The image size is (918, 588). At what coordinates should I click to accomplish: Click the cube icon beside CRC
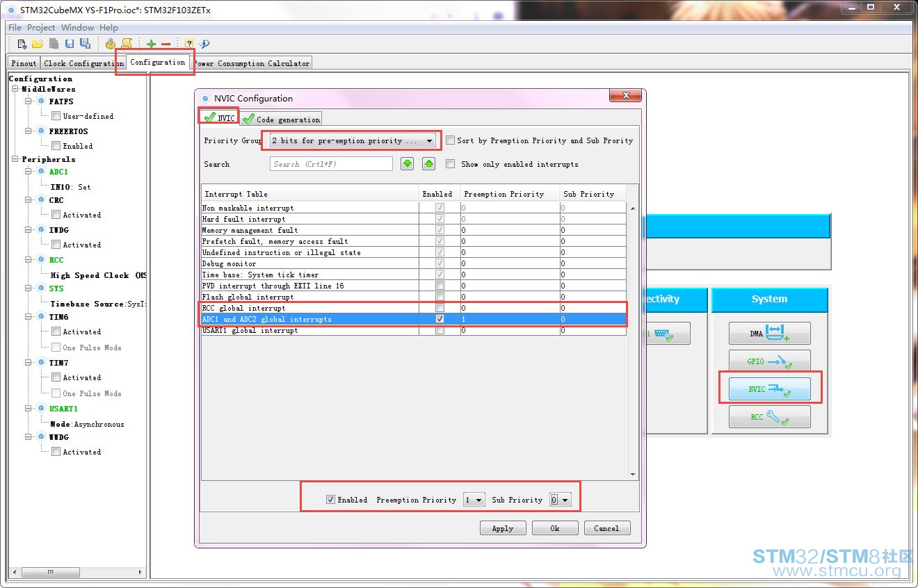[x=41, y=200]
